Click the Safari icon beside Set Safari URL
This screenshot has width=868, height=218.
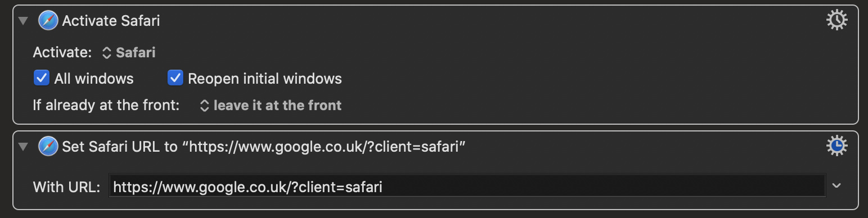(48, 147)
